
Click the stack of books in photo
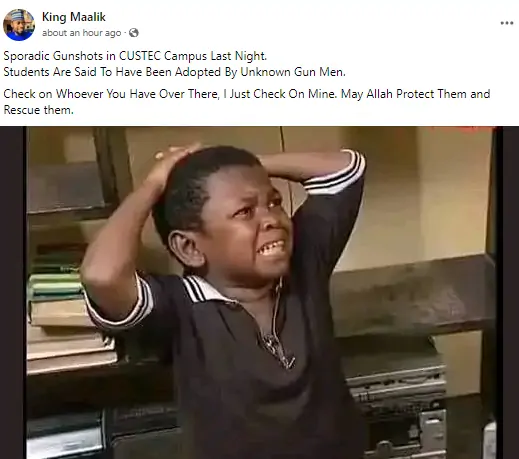click(67, 320)
